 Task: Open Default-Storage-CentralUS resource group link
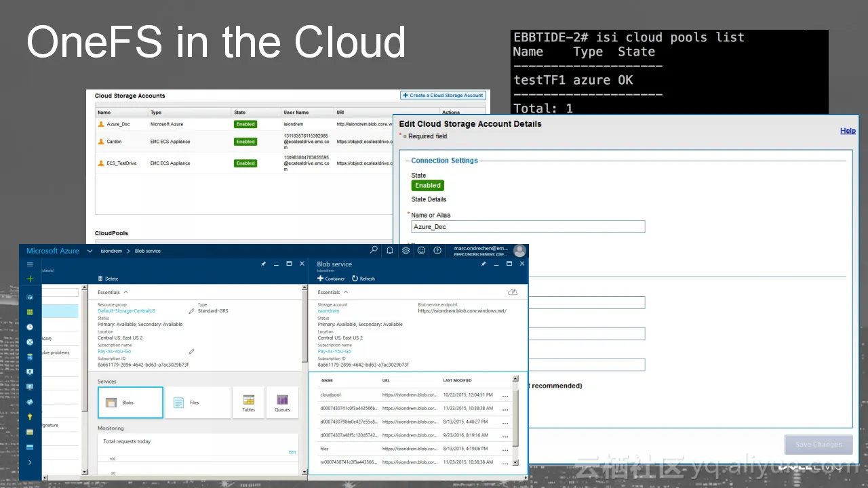click(x=126, y=311)
